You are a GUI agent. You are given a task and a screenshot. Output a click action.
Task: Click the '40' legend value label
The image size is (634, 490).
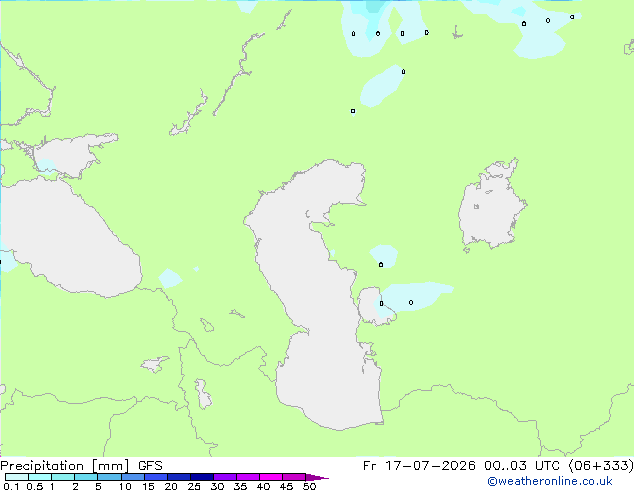[263, 486]
